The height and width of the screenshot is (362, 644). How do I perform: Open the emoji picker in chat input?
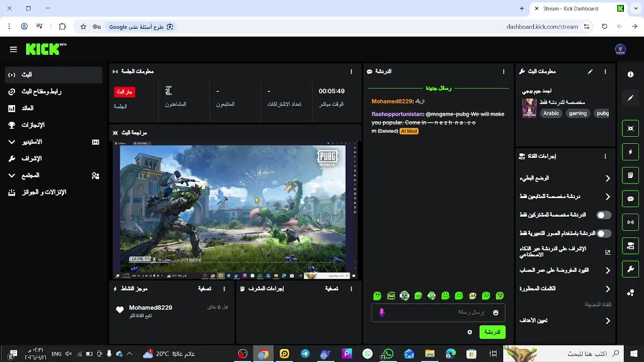(496, 313)
